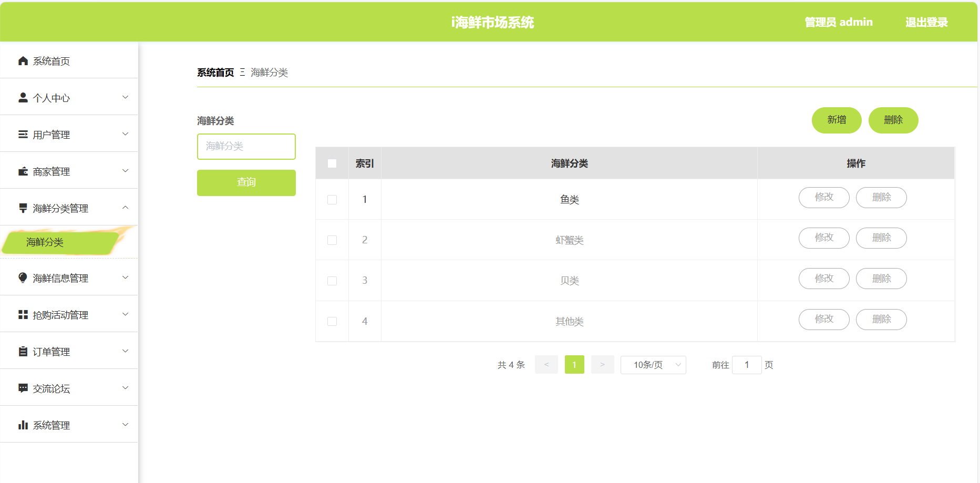Select page 1 in pagination
The height and width of the screenshot is (483, 980).
tap(574, 365)
